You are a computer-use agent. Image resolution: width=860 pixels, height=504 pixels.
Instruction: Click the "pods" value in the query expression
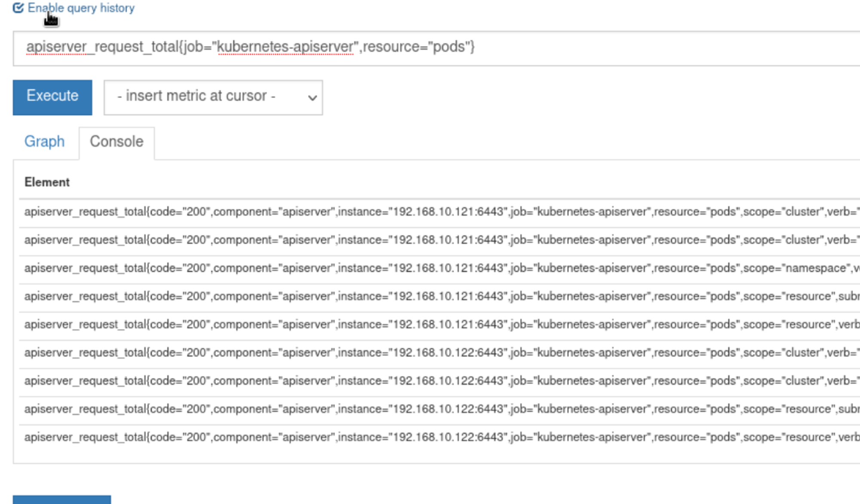449,47
